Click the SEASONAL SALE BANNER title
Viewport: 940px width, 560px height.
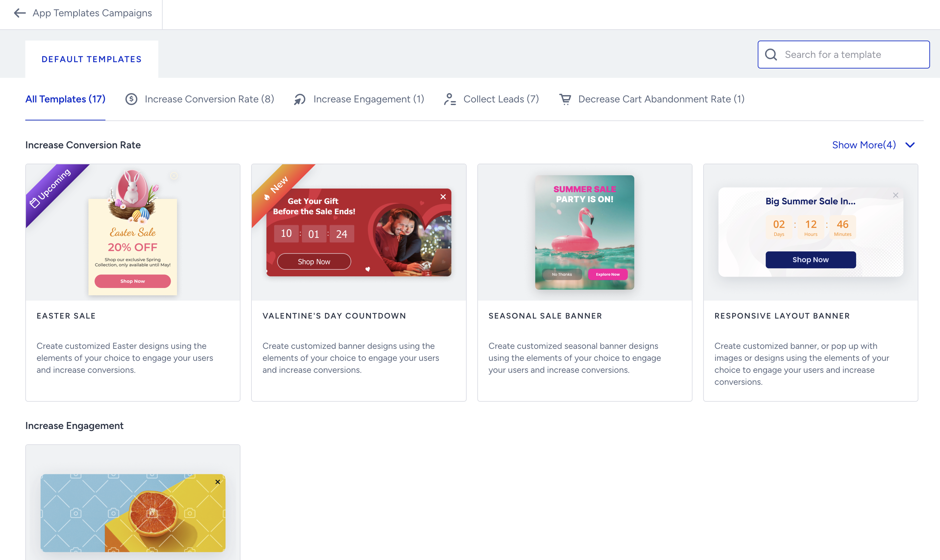(x=545, y=316)
